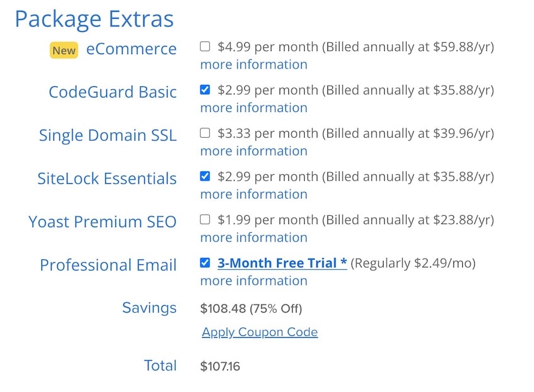
Task: Click the Yoast Premium SEO label
Action: click(103, 222)
